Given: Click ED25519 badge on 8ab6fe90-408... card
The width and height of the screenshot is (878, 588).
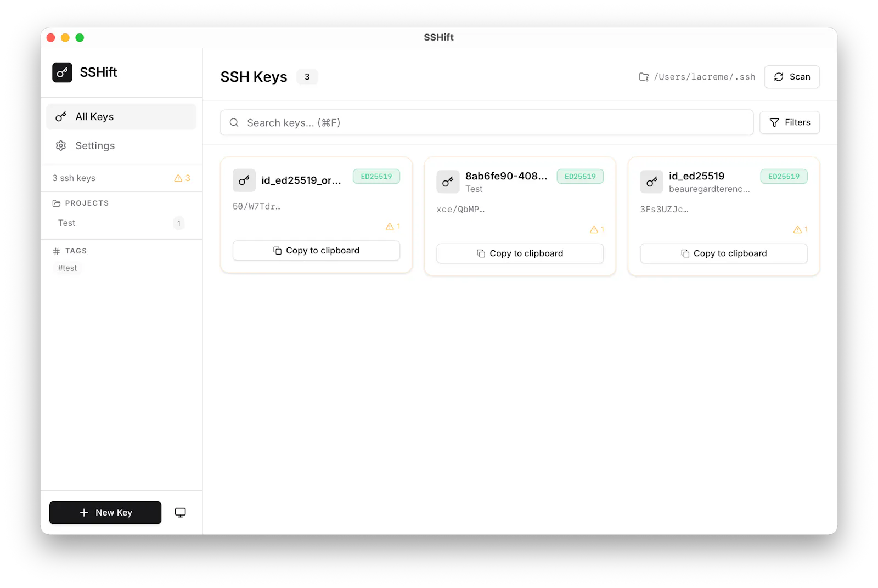Looking at the screenshot, I should click(580, 177).
